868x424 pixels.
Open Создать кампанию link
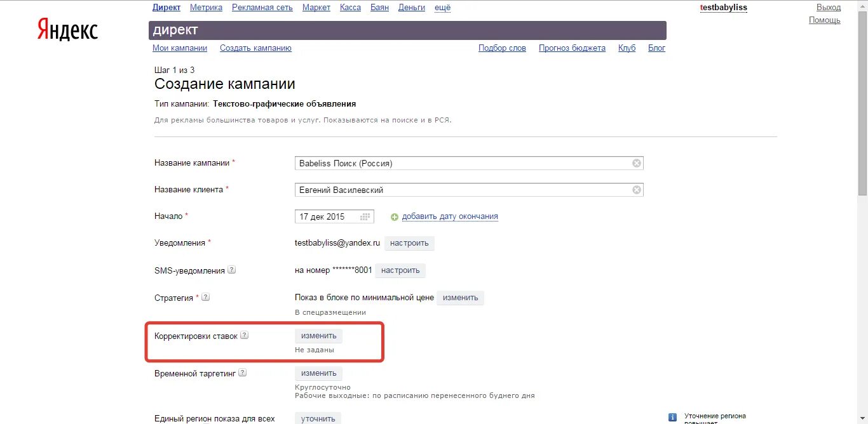point(255,48)
